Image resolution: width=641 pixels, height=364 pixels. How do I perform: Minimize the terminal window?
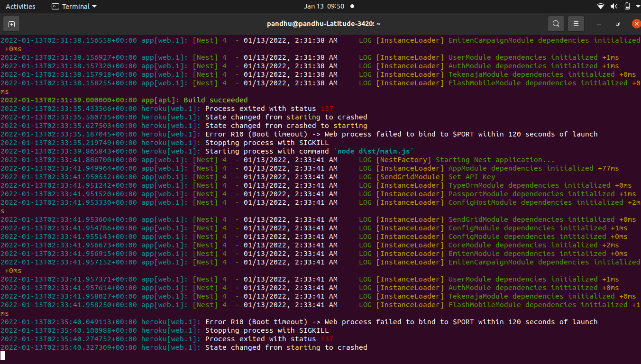pyautogui.click(x=599, y=24)
